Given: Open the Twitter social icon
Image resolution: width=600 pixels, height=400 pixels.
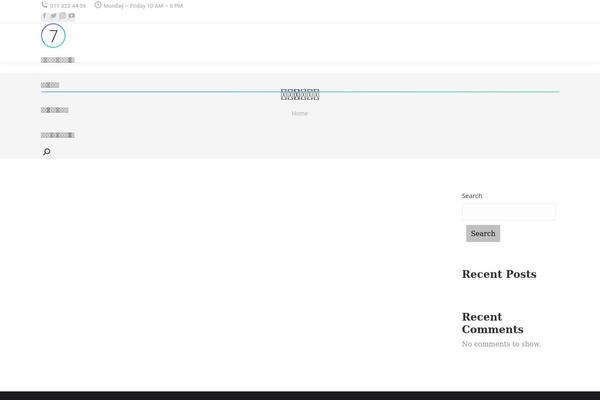Looking at the screenshot, I should [x=54, y=16].
